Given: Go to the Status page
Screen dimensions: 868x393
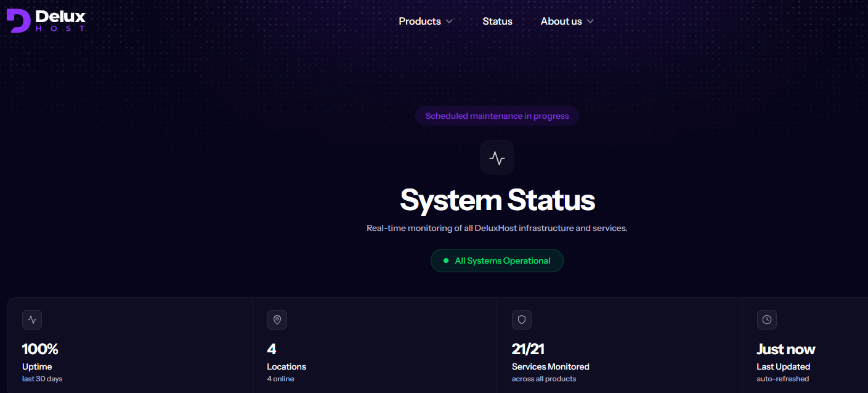Looking at the screenshot, I should pyautogui.click(x=497, y=21).
